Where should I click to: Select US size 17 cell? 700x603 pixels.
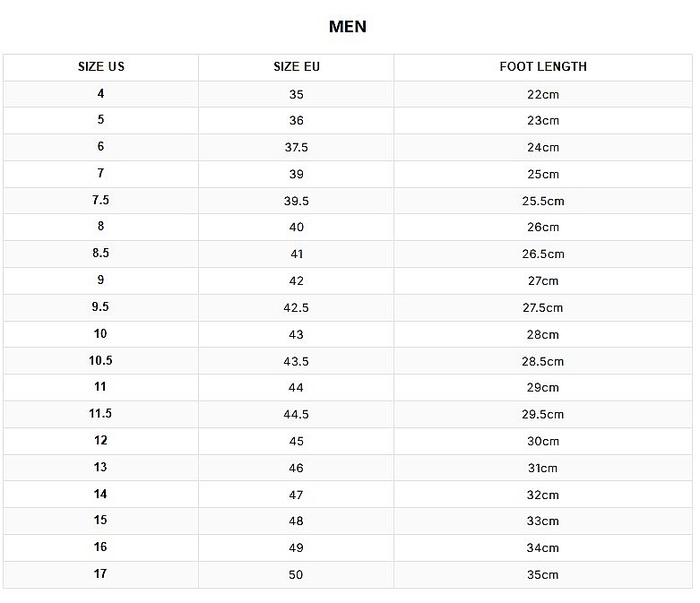point(101,574)
